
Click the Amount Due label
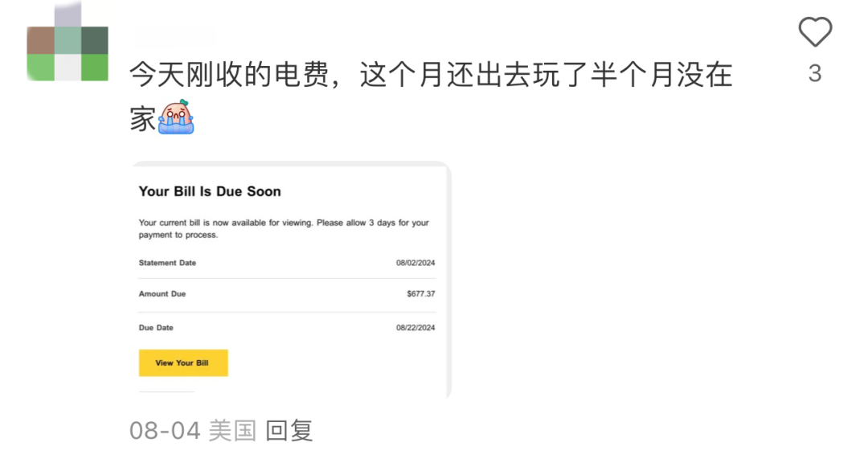pyautogui.click(x=162, y=294)
